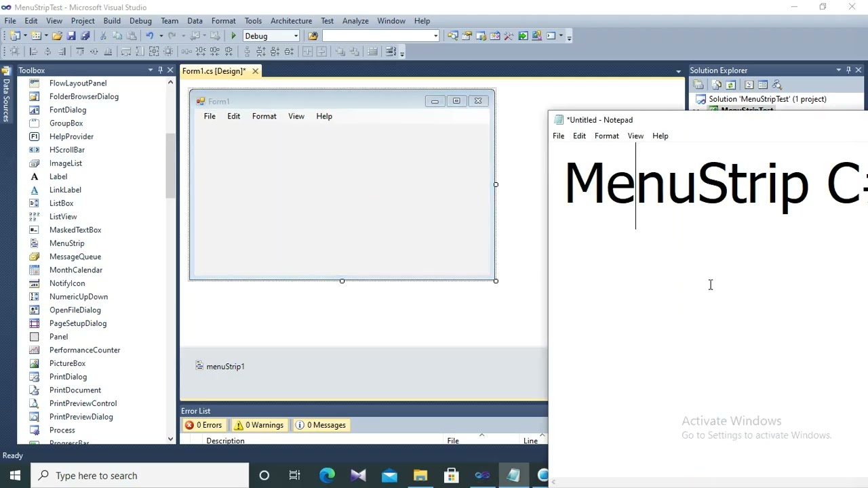Open the empty Find combo box dropdown arrow
868x488 pixels.
tap(435, 36)
